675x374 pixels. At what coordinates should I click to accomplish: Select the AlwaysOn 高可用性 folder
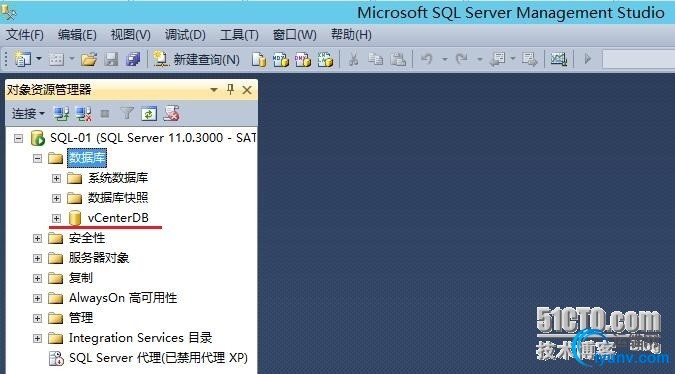coord(123,298)
